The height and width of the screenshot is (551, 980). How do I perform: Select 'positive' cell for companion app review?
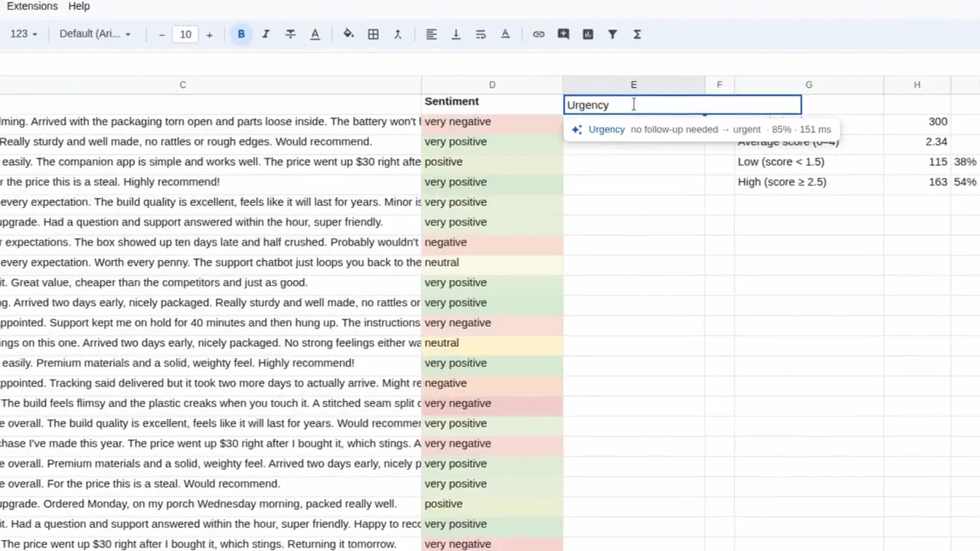coord(492,161)
